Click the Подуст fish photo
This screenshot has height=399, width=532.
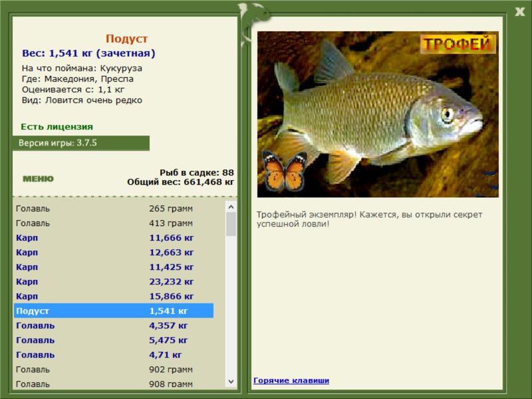pos(378,114)
